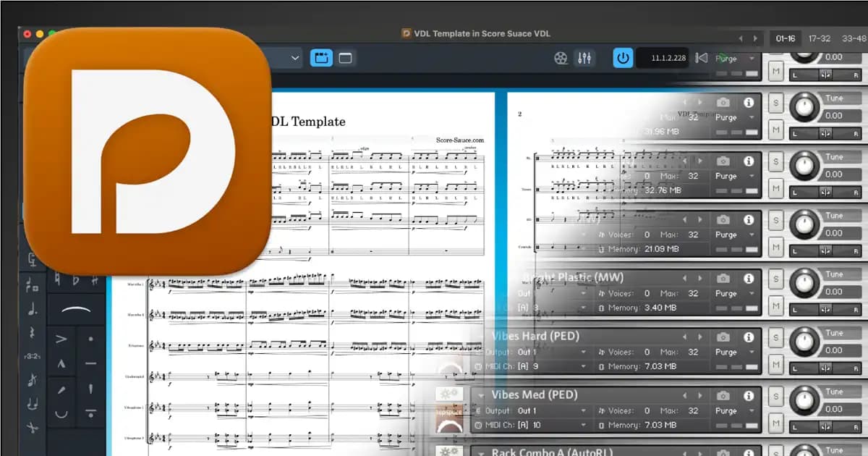Click the blue activate project power button

point(622,59)
